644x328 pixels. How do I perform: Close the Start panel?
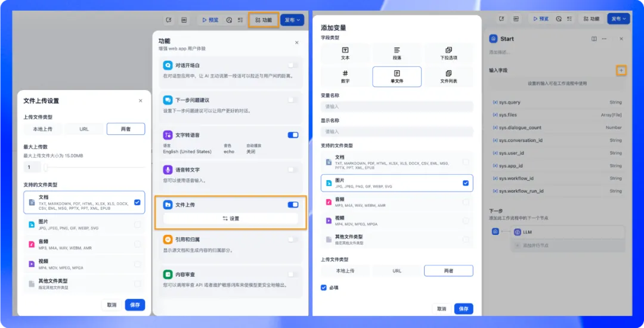tap(621, 39)
